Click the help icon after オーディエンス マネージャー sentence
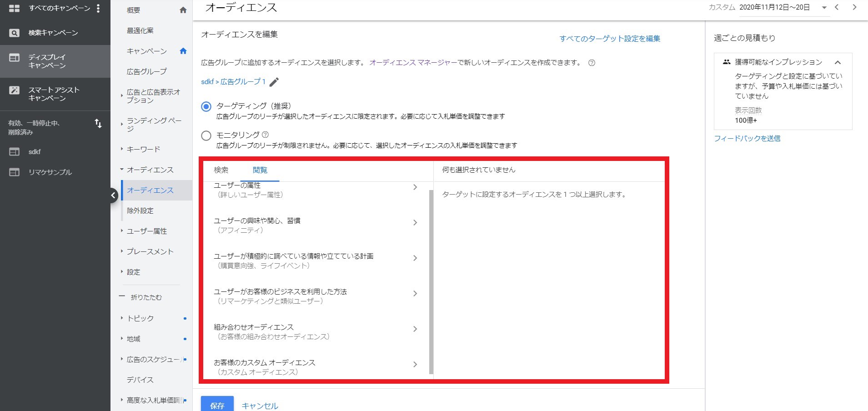This screenshot has width=868, height=411. point(592,63)
